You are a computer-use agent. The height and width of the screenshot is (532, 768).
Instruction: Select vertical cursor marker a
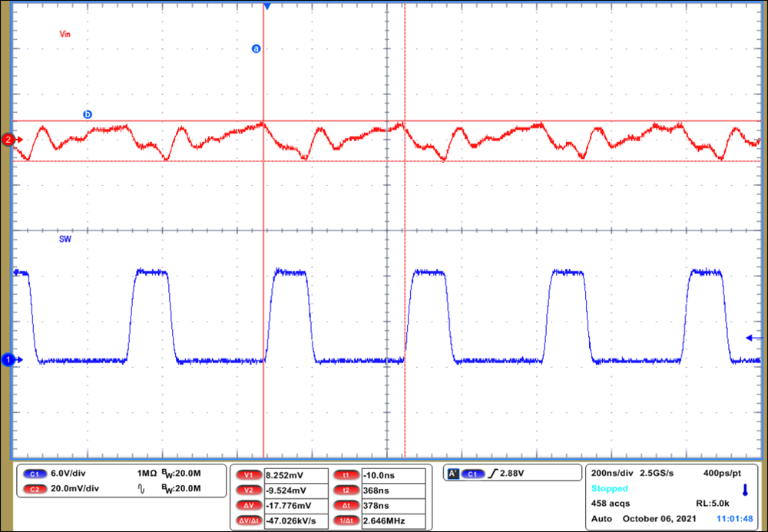[x=256, y=48]
